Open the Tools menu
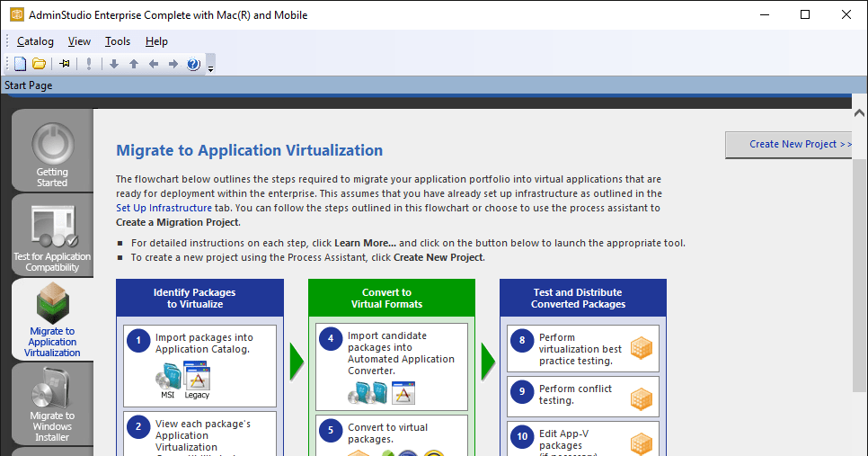The width and height of the screenshot is (868, 456). (118, 41)
